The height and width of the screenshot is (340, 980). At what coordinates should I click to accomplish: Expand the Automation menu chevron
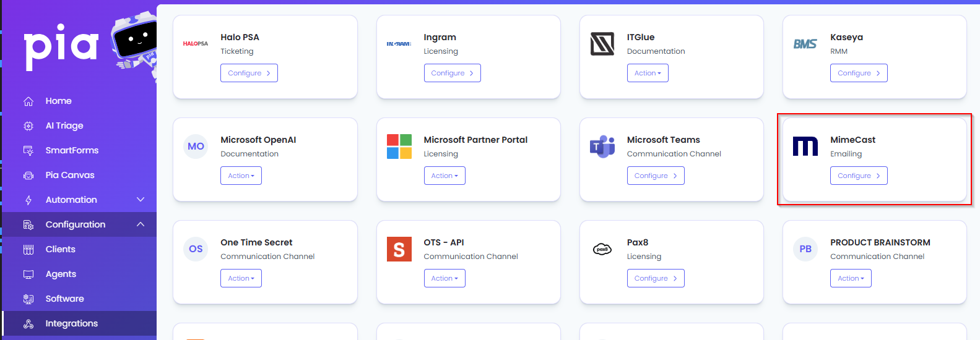[x=141, y=200]
